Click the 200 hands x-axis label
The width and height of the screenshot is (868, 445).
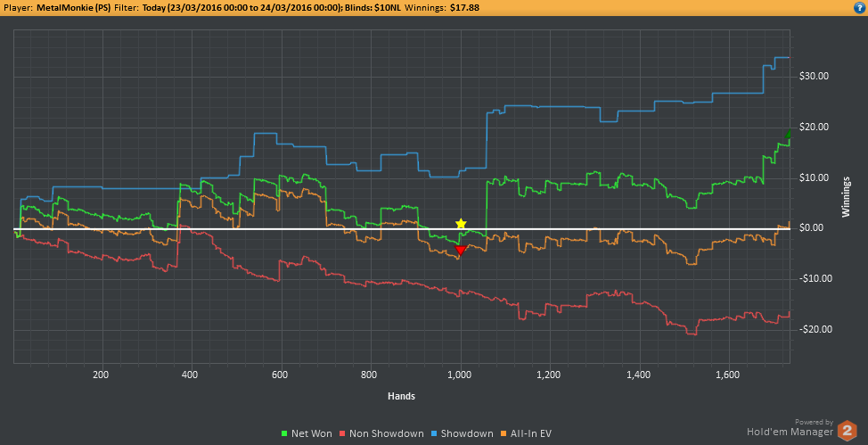pos(101,375)
